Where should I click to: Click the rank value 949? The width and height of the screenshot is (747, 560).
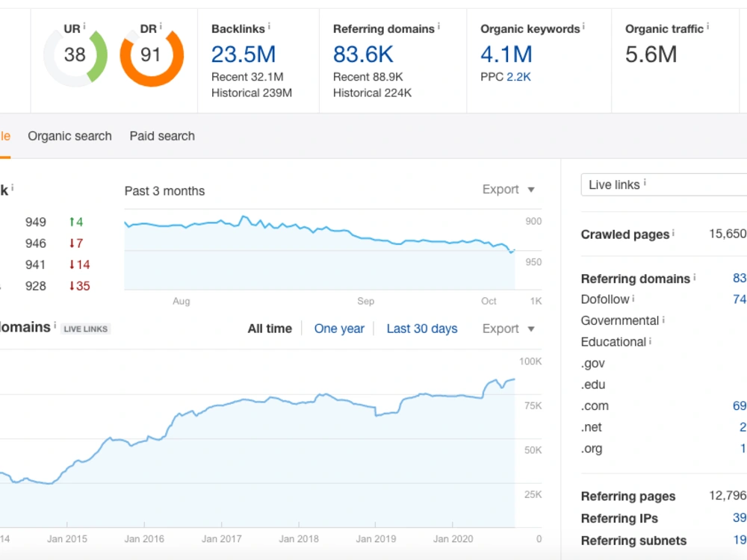tap(36, 222)
